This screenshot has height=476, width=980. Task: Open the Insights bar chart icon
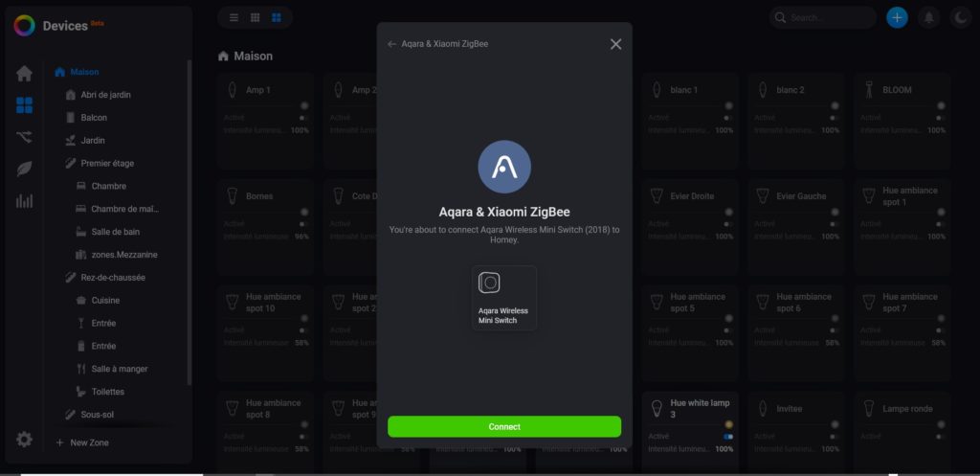24,200
